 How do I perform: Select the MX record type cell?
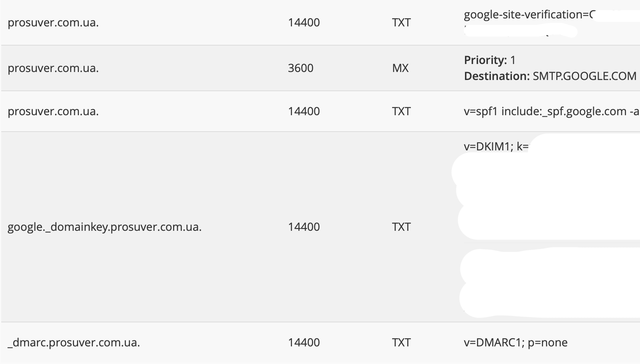click(400, 68)
